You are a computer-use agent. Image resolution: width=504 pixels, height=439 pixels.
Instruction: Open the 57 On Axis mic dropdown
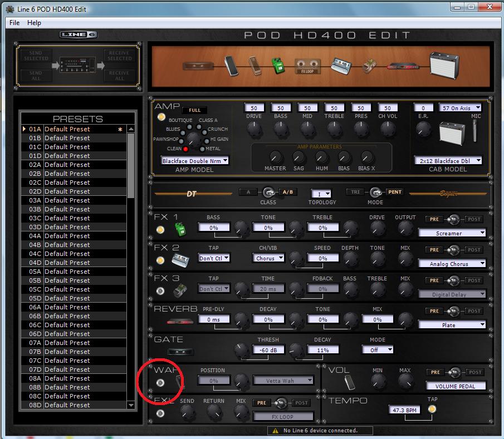(x=460, y=108)
